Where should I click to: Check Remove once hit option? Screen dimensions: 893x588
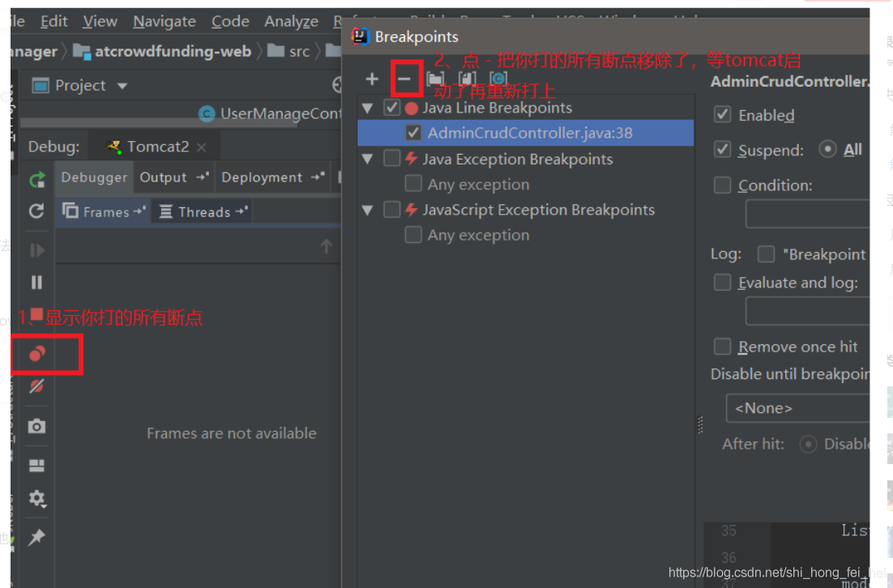pos(722,346)
